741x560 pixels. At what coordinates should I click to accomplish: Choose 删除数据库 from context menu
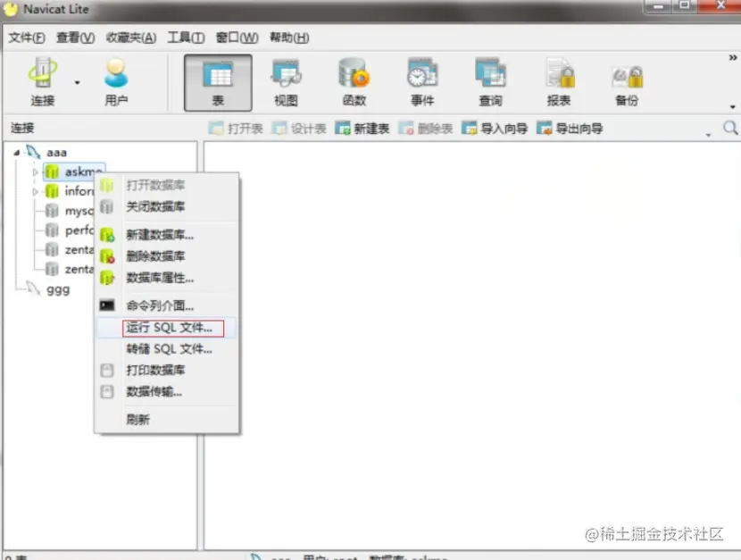(x=166, y=256)
